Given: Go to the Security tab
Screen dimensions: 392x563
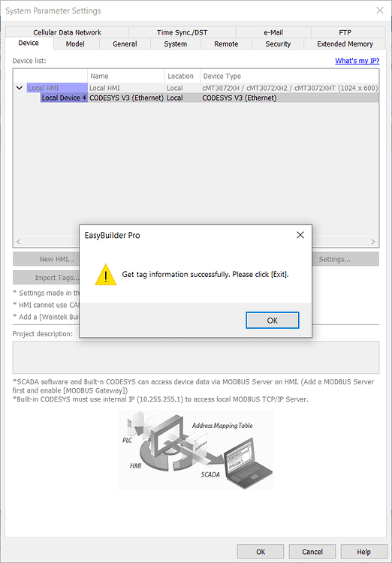Looking at the screenshot, I should [x=278, y=44].
